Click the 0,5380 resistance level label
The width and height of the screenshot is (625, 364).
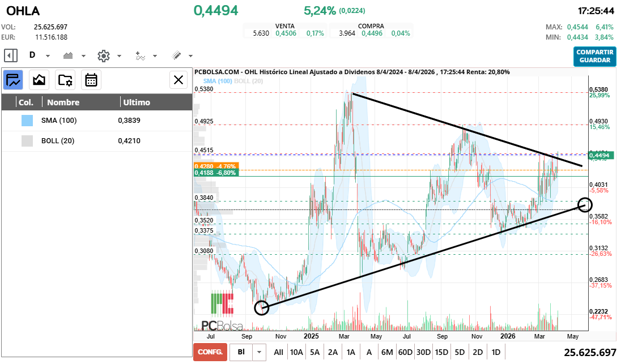point(203,89)
